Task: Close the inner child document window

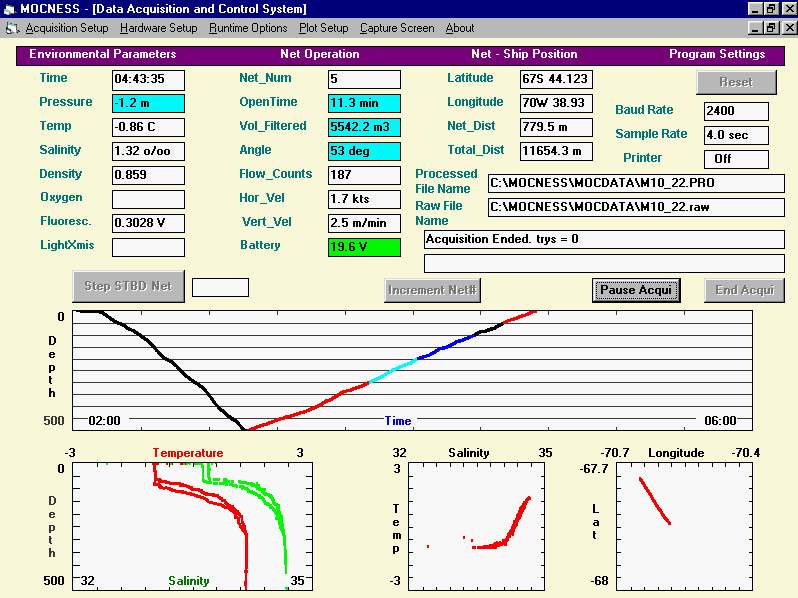Action: pos(789,28)
